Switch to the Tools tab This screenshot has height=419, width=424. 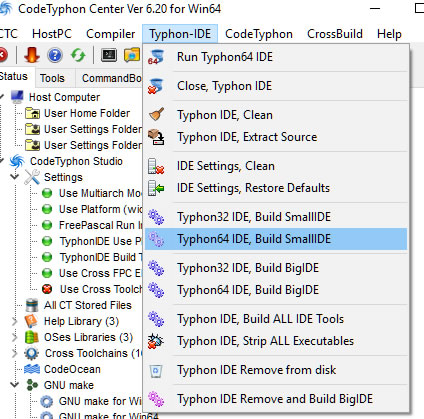click(x=52, y=78)
